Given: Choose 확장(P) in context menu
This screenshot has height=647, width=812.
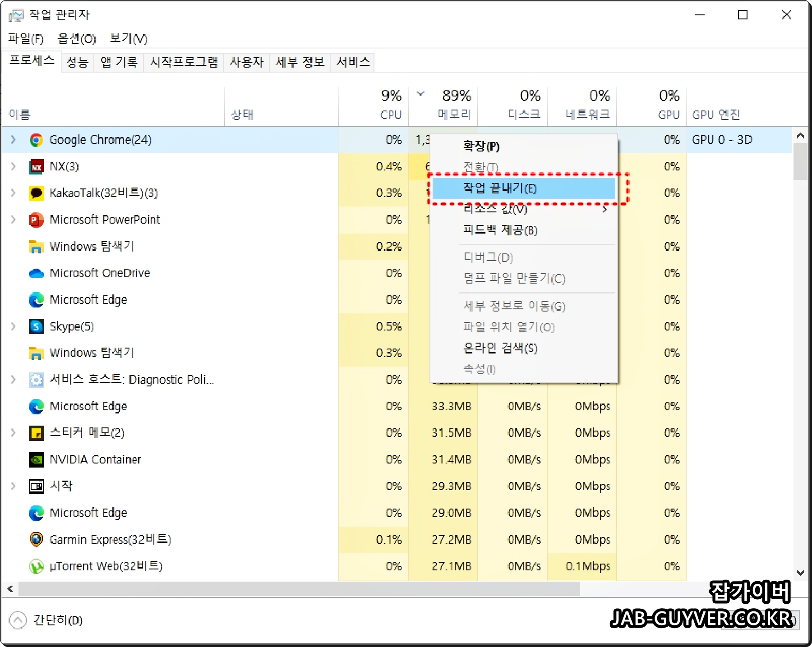Looking at the screenshot, I should point(524,146).
